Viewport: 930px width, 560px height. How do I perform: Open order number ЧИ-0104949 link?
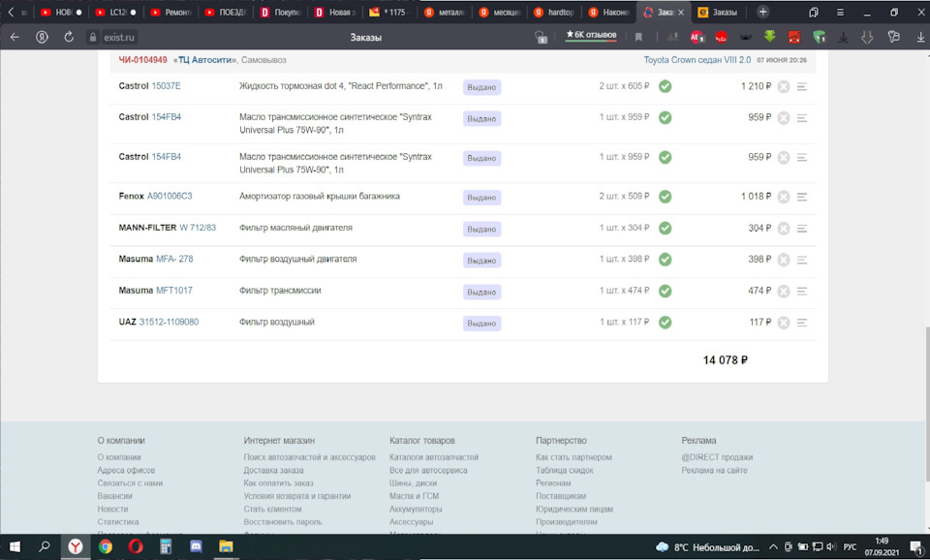[143, 60]
